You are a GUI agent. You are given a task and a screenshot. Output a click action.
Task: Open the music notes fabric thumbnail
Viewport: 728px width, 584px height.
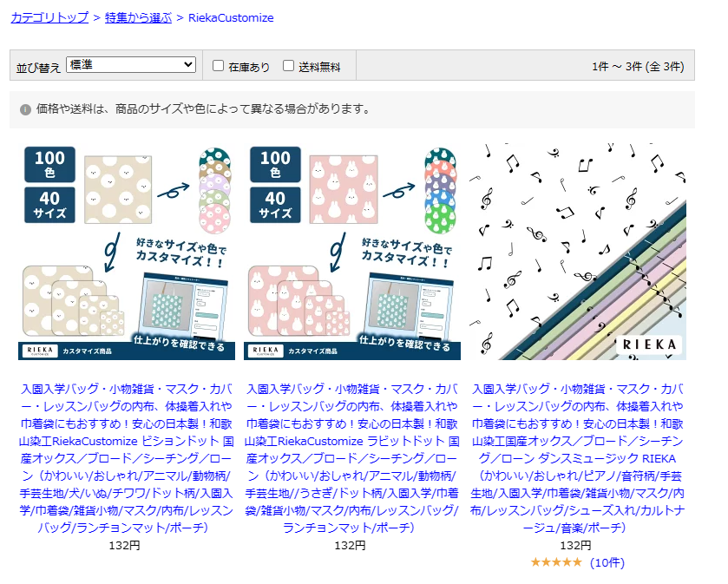coord(578,251)
